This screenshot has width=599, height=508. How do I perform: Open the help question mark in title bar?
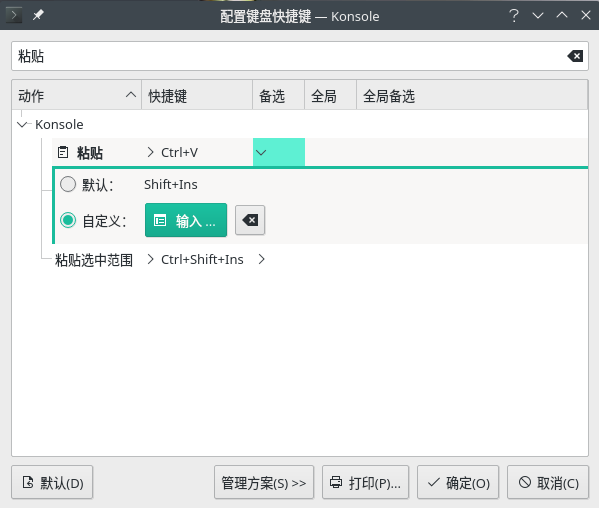coord(514,15)
